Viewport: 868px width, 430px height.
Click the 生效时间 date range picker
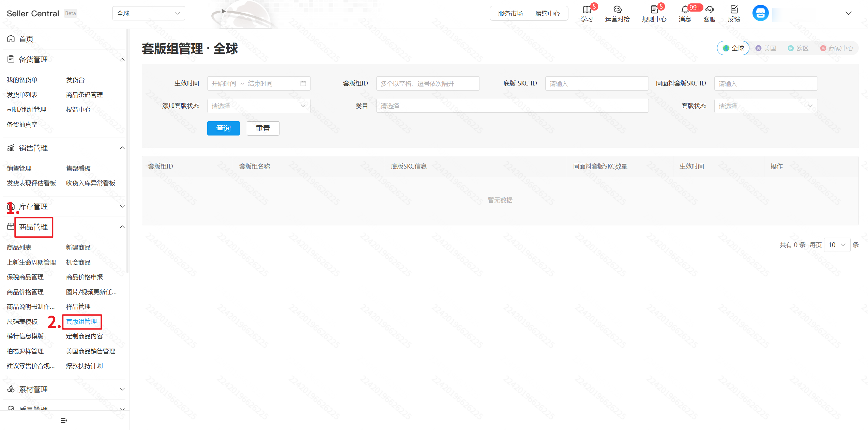coord(259,83)
